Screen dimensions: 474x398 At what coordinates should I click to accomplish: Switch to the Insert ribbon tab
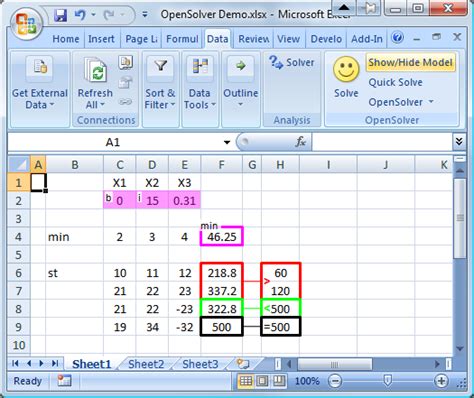101,39
